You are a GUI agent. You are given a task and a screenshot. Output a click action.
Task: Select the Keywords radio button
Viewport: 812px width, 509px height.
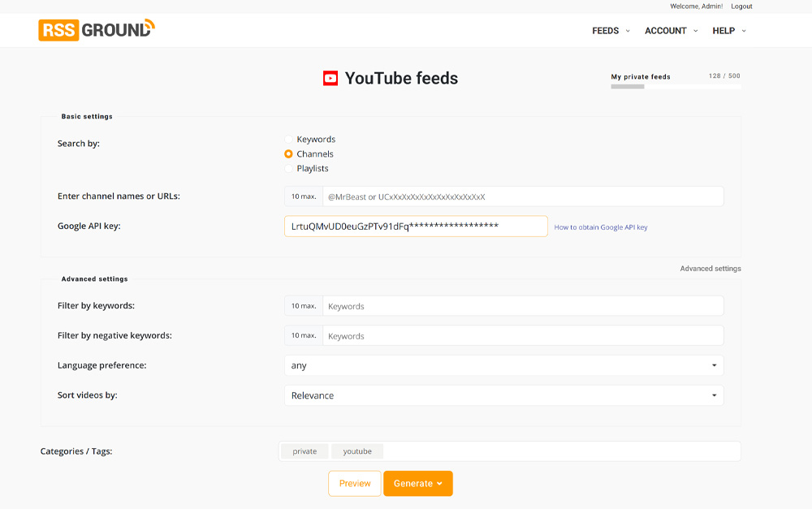coord(288,140)
